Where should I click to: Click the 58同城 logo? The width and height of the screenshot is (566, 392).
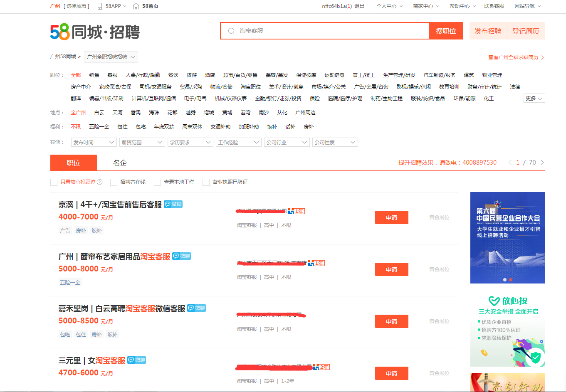pyautogui.click(x=95, y=32)
